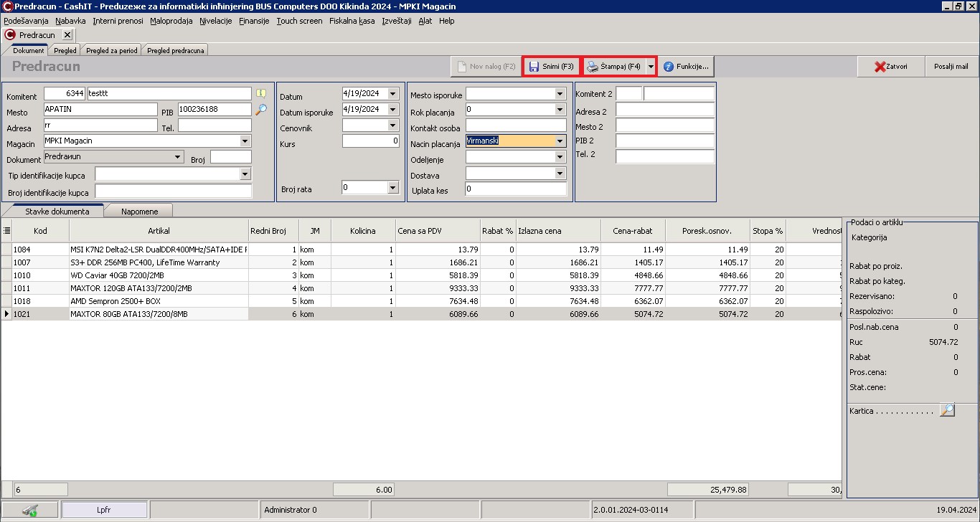This screenshot has width=980, height=522.
Task: Open Kartica magnifier lookup icon
Action: pos(947,410)
